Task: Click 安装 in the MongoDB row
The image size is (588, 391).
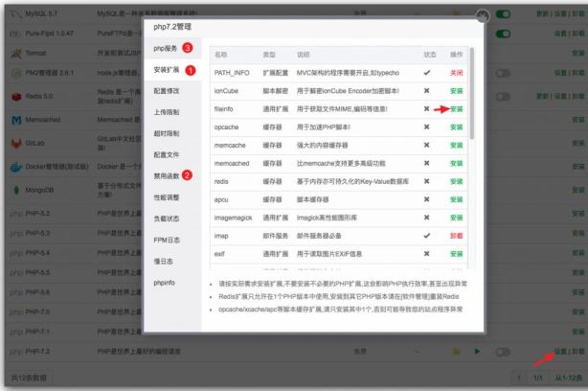Action: click(x=578, y=191)
